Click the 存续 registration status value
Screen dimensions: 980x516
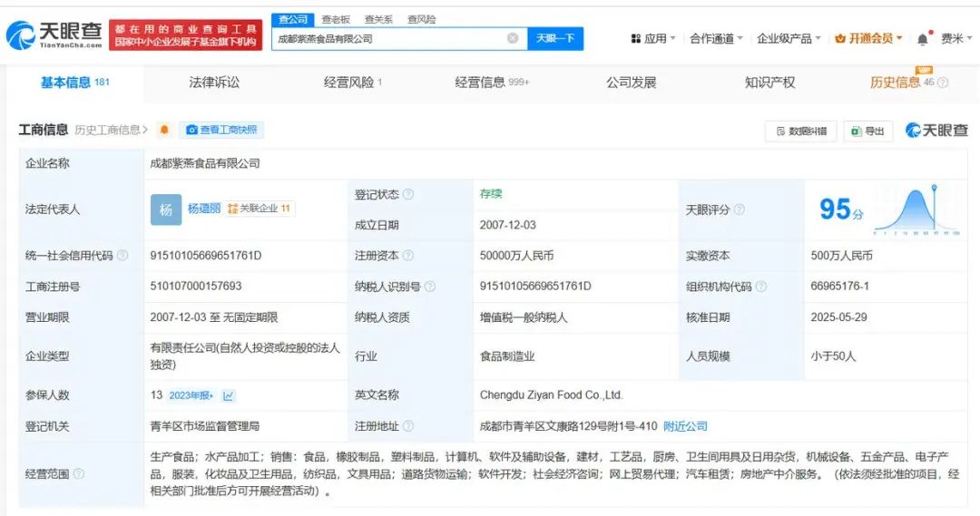[x=491, y=194]
